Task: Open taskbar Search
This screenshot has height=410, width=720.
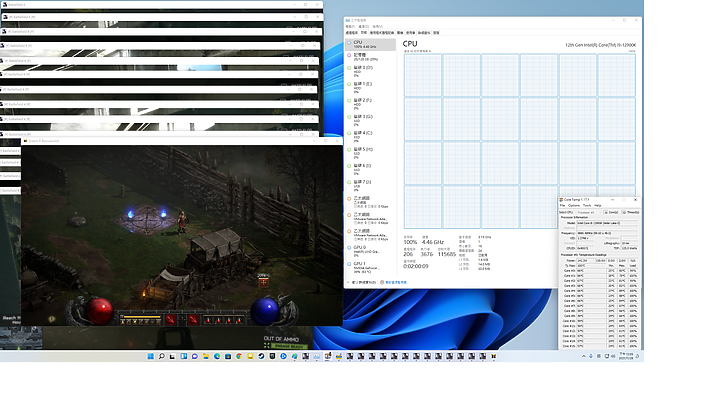Action: (x=162, y=356)
